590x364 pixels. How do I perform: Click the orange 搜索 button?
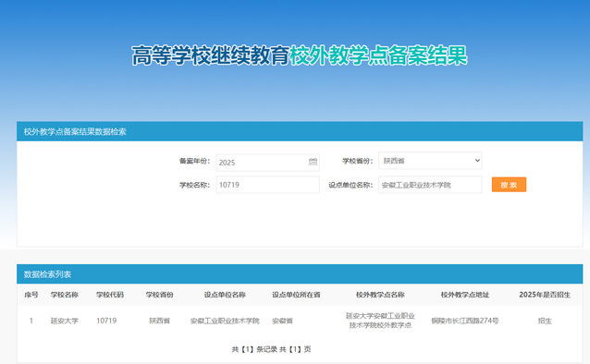pos(509,185)
